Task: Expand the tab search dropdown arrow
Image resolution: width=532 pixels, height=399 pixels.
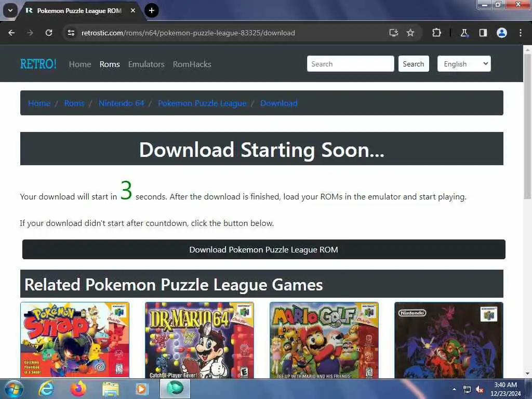Action: click(10, 10)
